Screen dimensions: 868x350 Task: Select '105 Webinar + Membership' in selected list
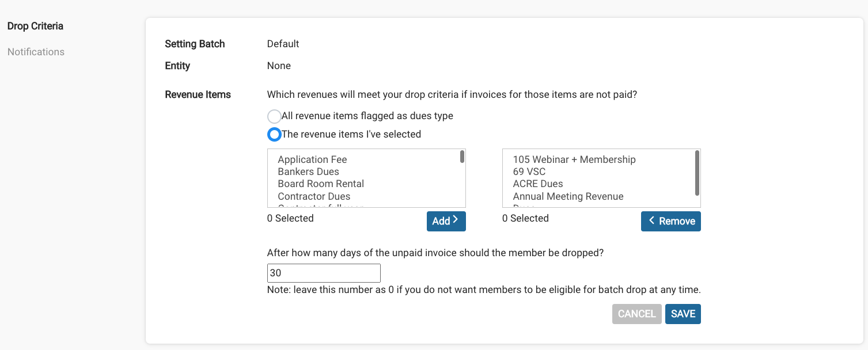pos(574,159)
